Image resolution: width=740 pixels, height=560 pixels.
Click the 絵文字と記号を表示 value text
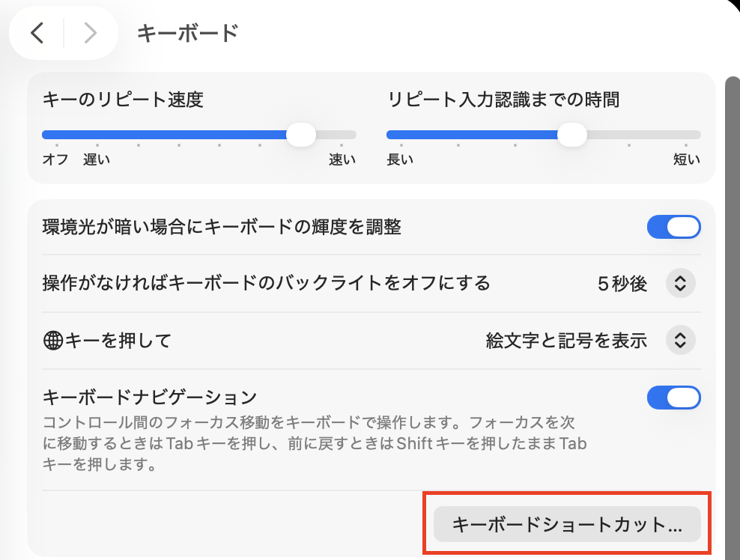(565, 341)
